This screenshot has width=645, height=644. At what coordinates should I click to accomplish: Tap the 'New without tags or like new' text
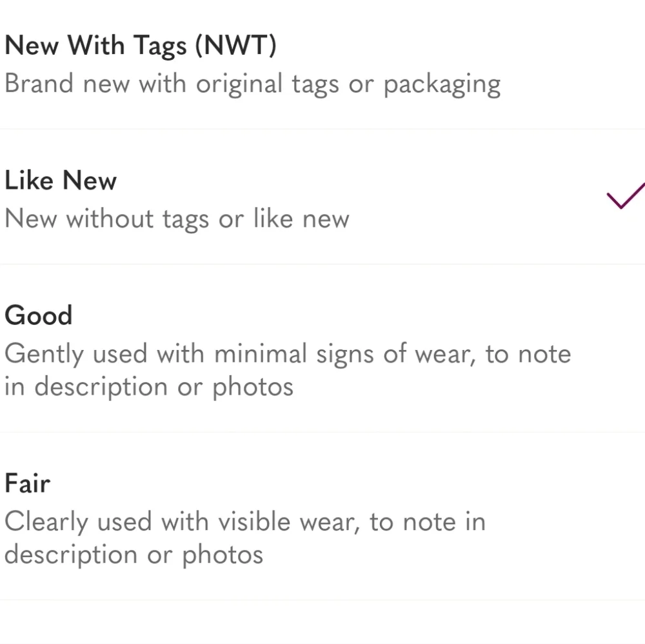(177, 219)
